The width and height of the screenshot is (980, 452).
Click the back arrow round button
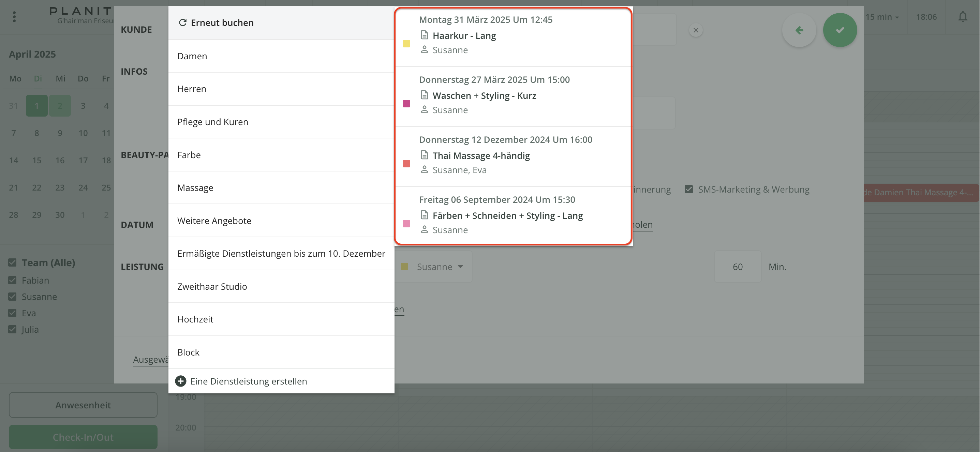[799, 30]
